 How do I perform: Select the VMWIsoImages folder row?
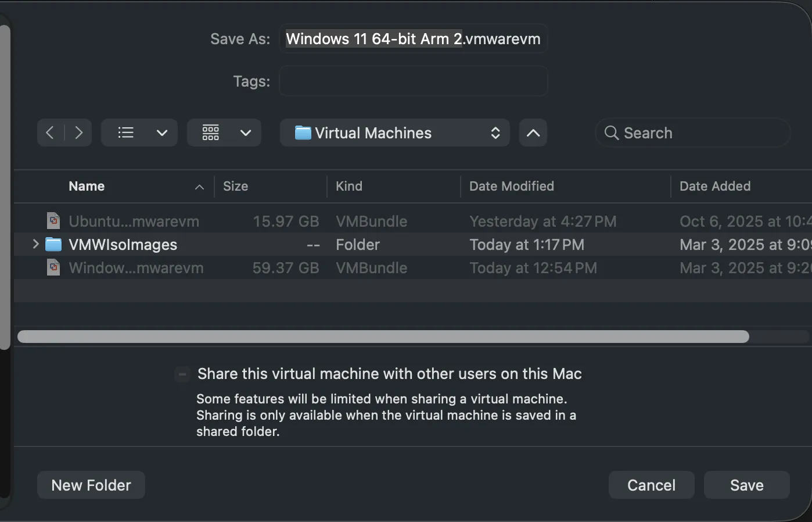413,244
